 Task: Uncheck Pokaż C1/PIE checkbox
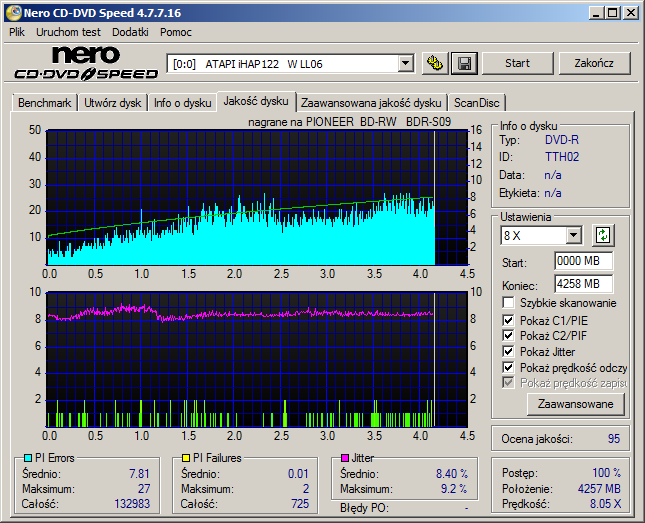tap(508, 320)
